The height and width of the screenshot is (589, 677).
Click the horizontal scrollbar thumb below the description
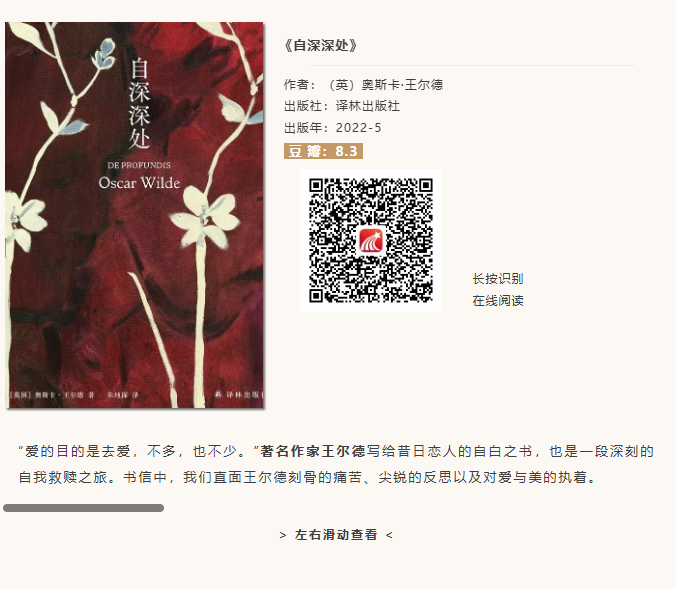point(83,508)
